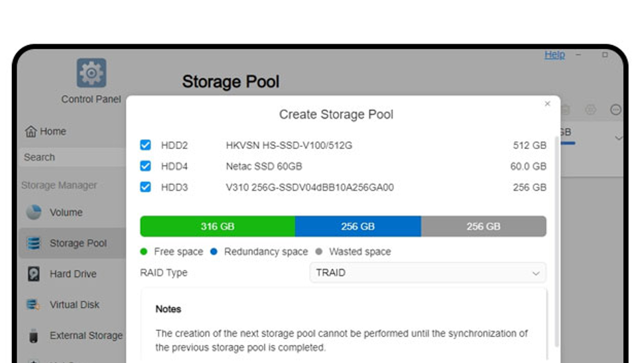Viewport: 644px width, 363px height.
Task: Open the Storage Pool stack icon
Action: tap(34, 243)
